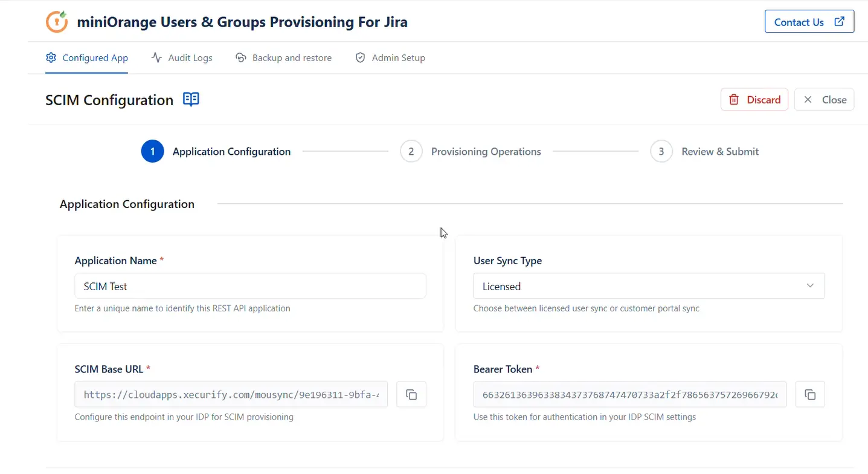
Task: Click the miniOrange logo icon
Action: coord(57,22)
